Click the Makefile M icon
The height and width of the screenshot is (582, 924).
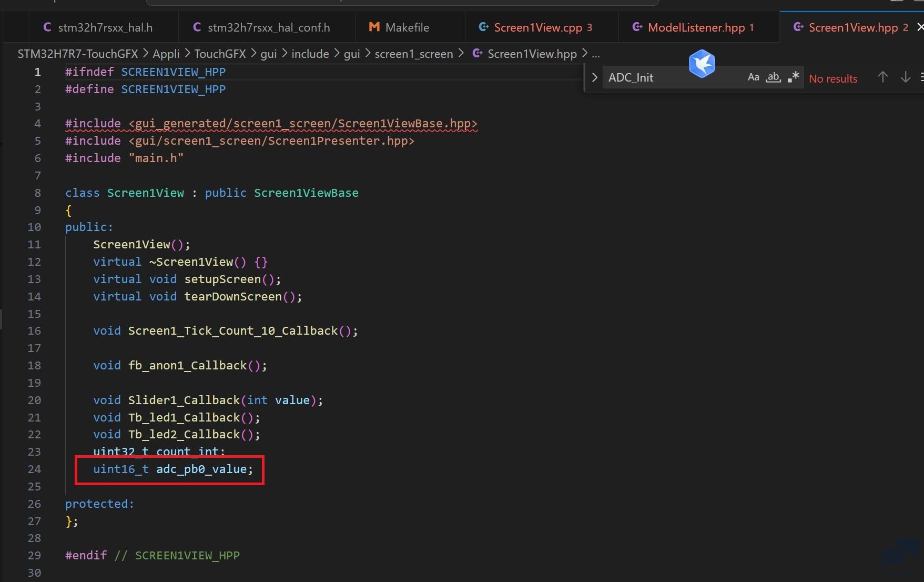pyautogui.click(x=374, y=27)
